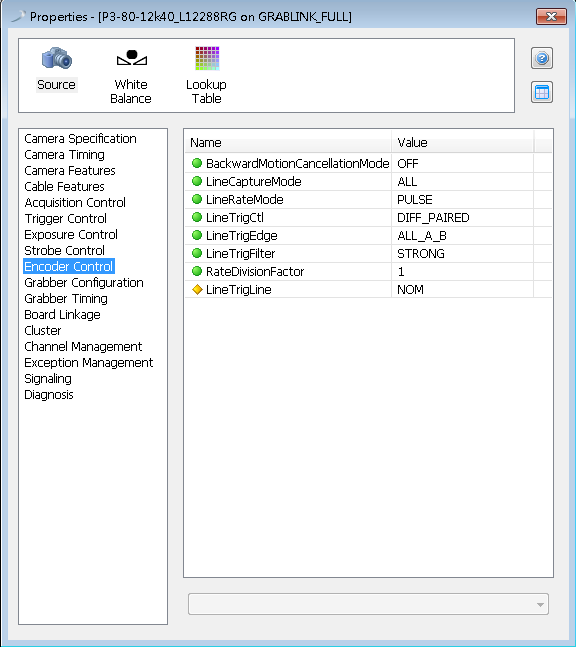Select Camera Features category
The height and width of the screenshot is (647, 576).
tap(70, 171)
